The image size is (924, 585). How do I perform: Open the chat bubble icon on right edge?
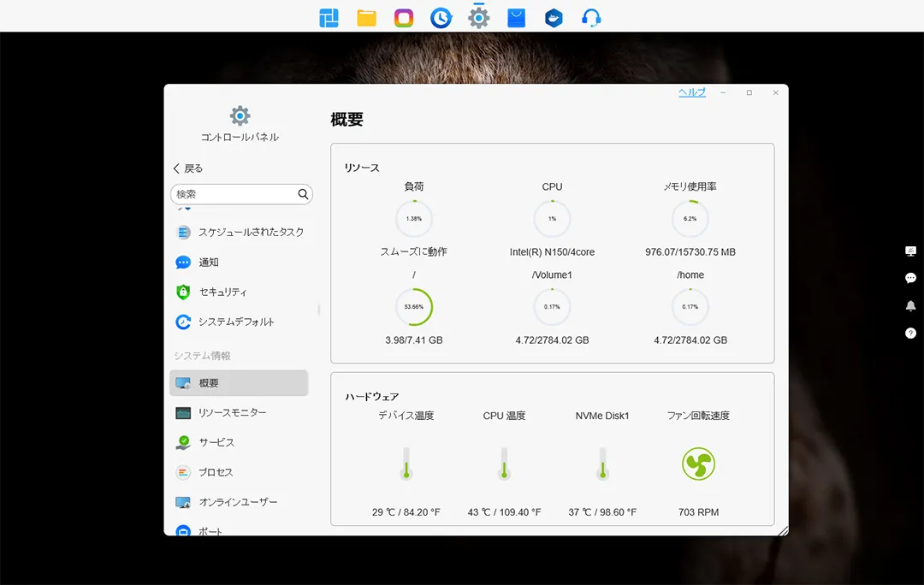coord(910,278)
